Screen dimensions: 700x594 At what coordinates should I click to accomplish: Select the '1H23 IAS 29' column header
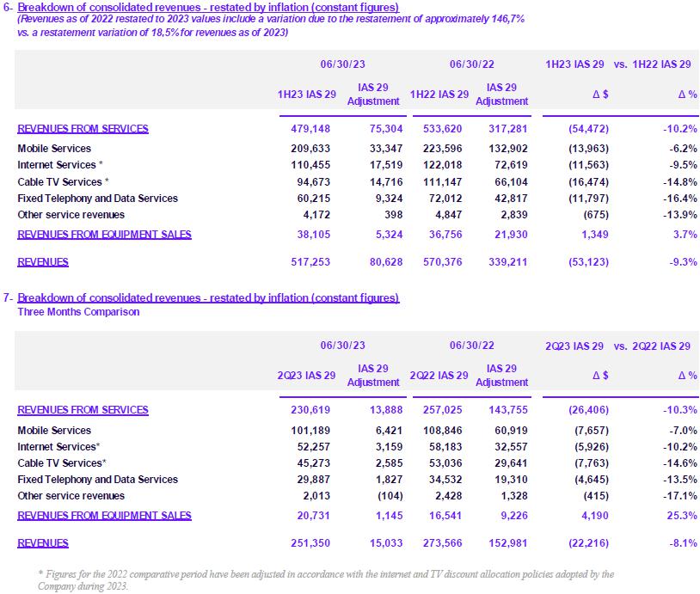click(306, 94)
